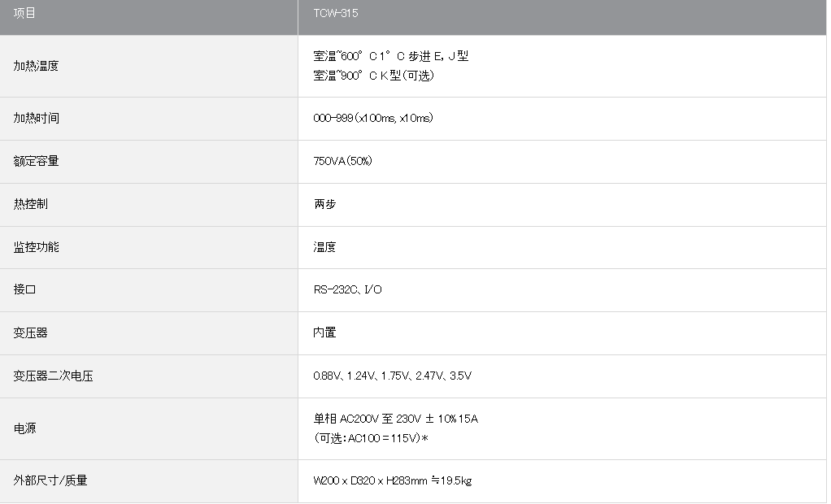Viewport: 831px width, 504px height.
Task: Click the 0.88V secondary voltage values
Action: [x=392, y=376]
